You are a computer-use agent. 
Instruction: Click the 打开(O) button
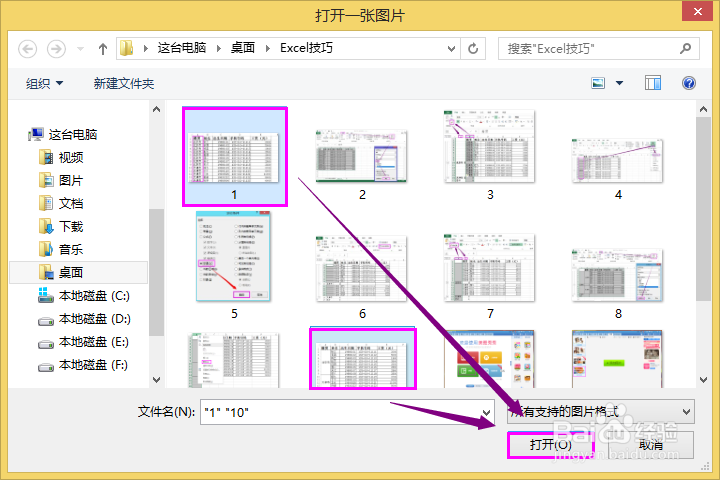point(551,445)
